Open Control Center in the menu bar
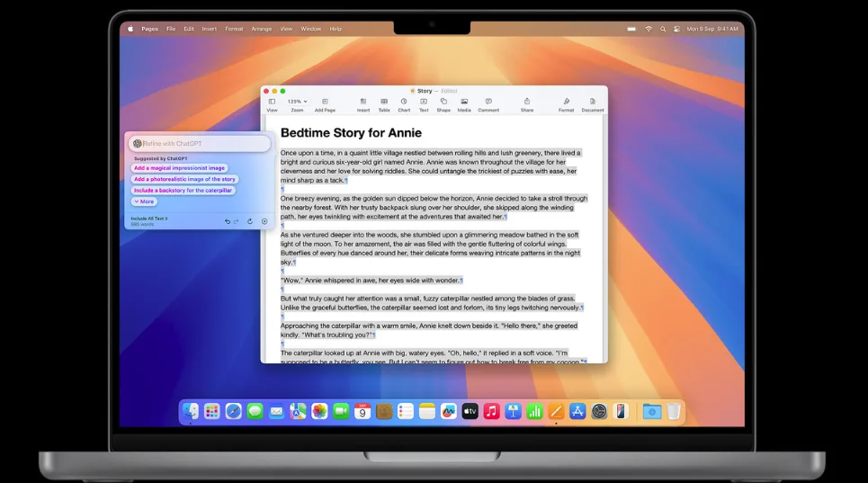The width and height of the screenshot is (868, 483). [676, 29]
